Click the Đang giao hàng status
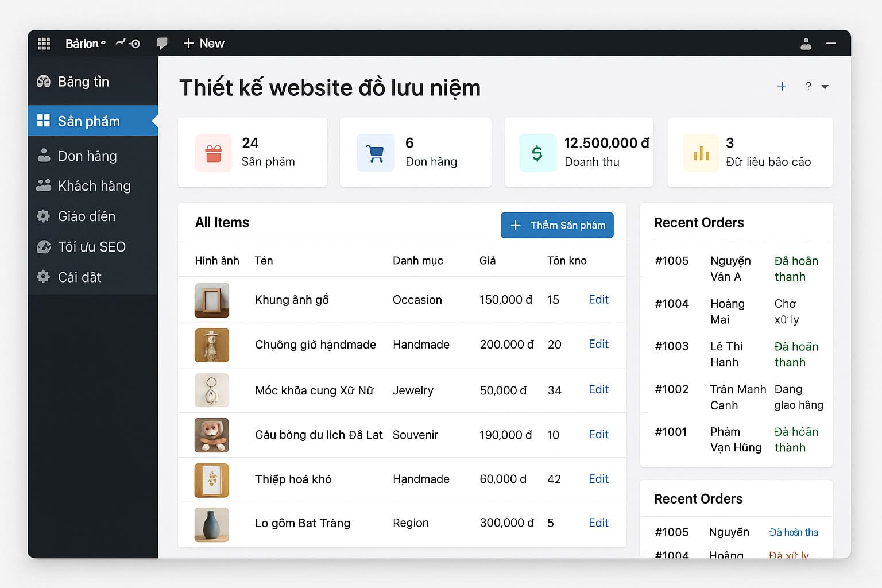This screenshot has height=588, width=882. pos(799,397)
